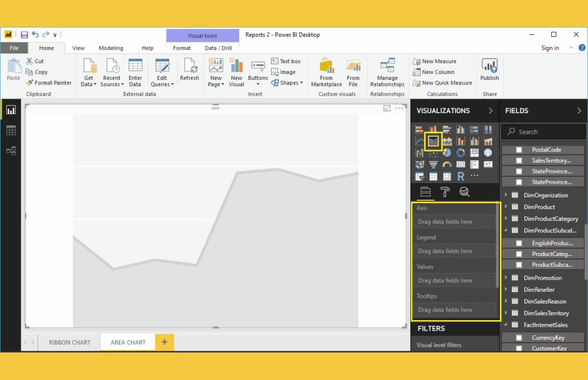Choose the R script visual
The image size is (588, 380).
(x=461, y=176)
